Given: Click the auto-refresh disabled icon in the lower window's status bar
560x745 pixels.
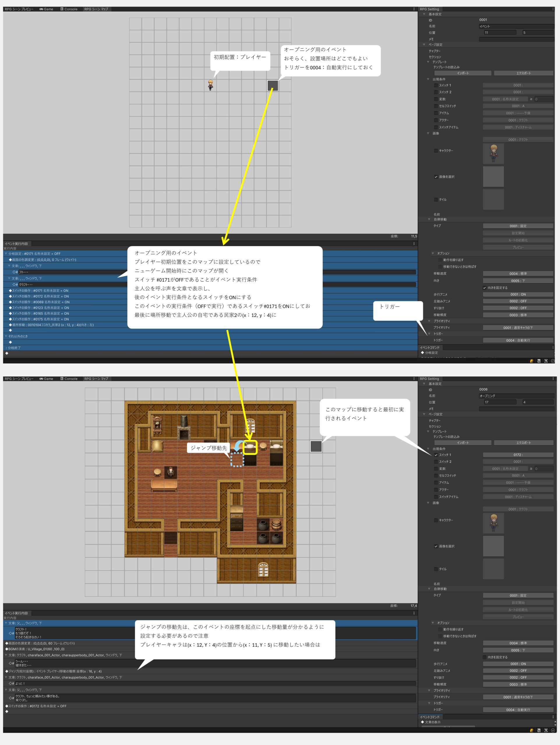Looking at the screenshot, I should coord(546,730).
